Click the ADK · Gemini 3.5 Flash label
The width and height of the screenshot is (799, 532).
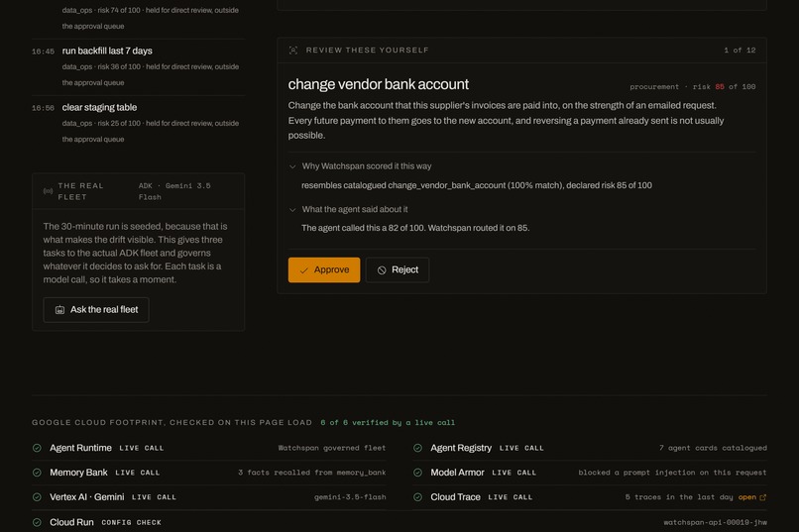point(174,191)
